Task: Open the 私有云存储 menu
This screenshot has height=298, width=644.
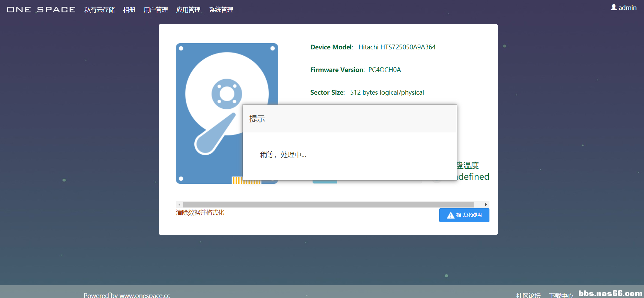Action: click(100, 10)
